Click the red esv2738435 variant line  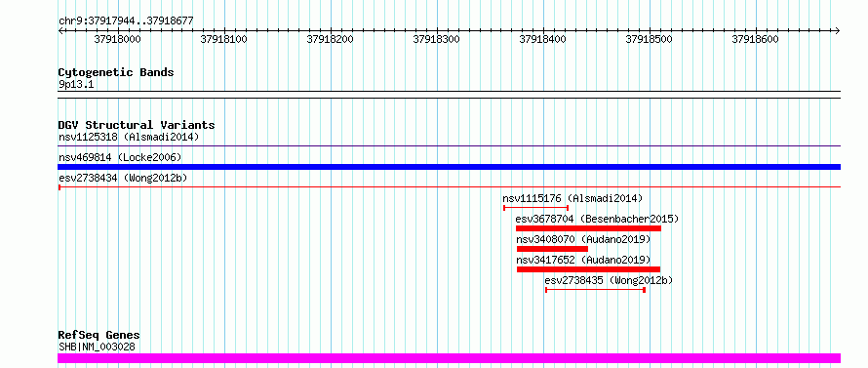pos(595,290)
